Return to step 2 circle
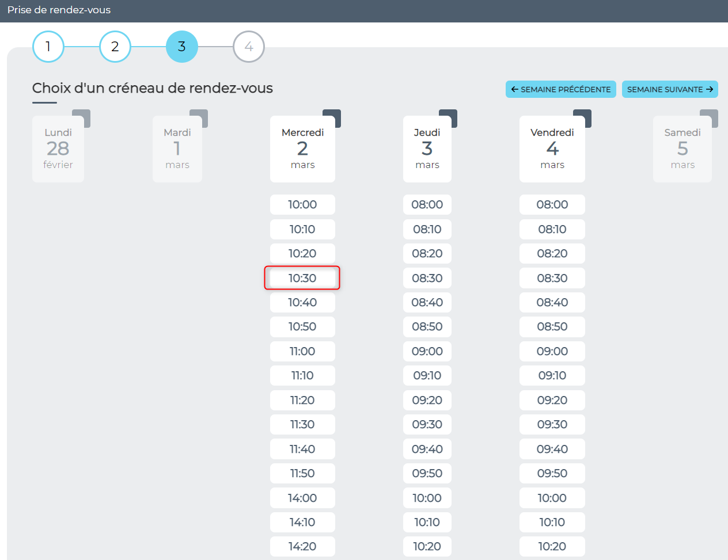 tap(115, 47)
